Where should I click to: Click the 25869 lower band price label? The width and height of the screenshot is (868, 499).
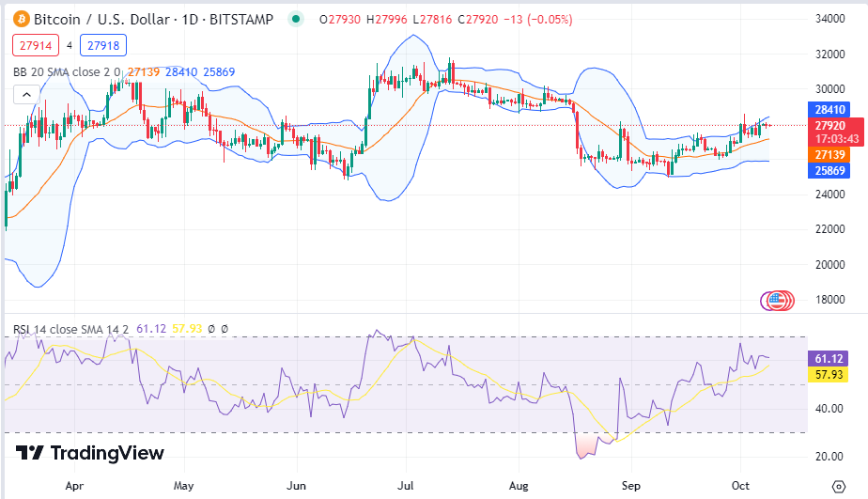click(x=829, y=171)
